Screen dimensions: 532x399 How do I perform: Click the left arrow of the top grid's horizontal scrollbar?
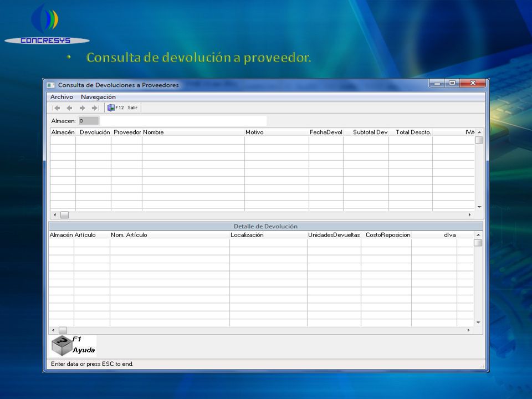pyautogui.click(x=55, y=215)
